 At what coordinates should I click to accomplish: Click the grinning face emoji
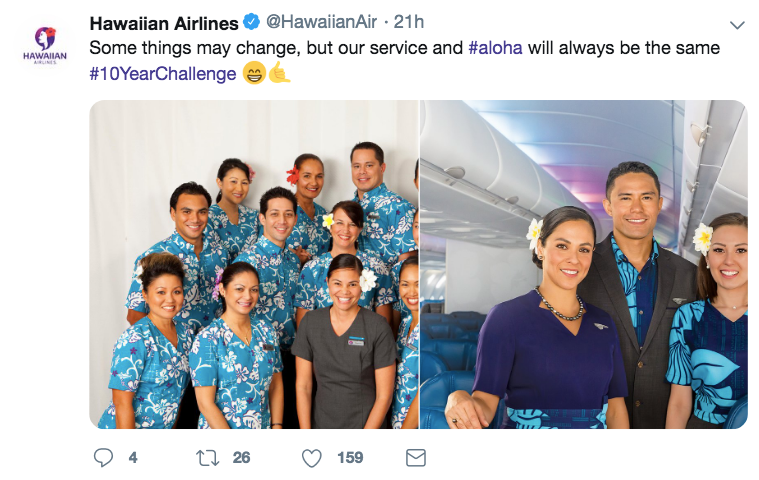(x=254, y=73)
